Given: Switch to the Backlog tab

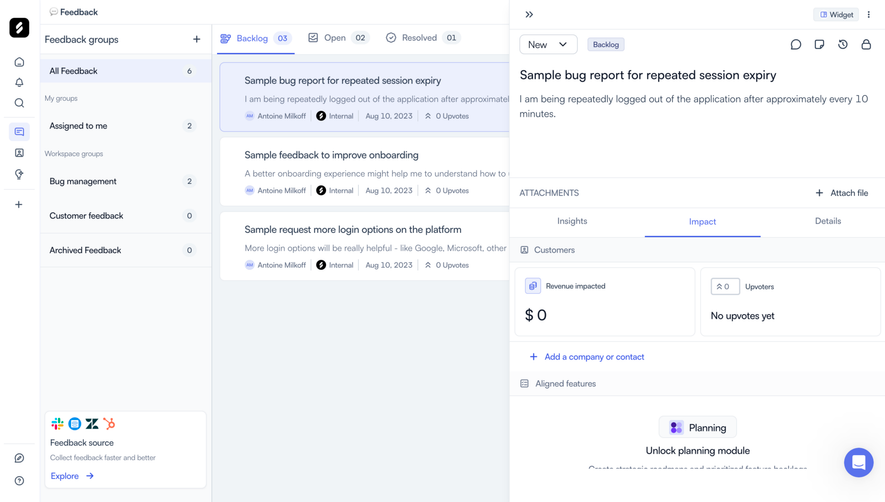Looking at the screenshot, I should (256, 38).
